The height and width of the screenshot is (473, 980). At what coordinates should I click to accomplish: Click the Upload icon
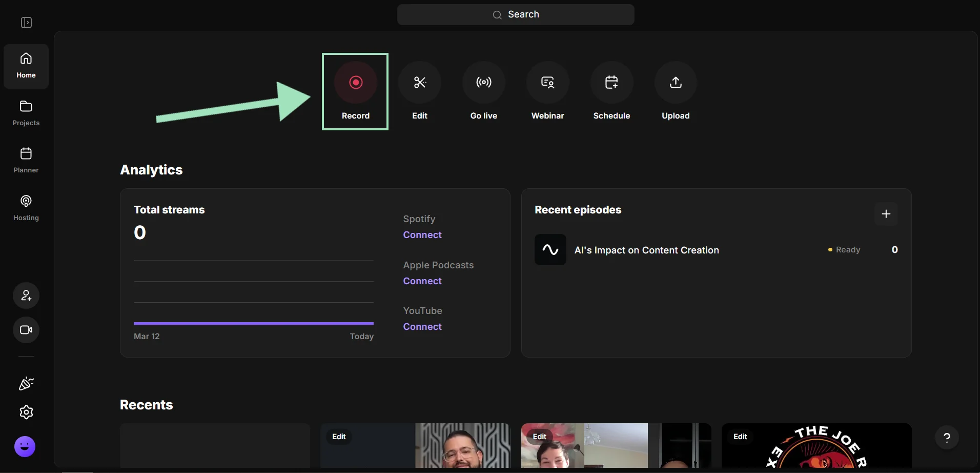coord(676,82)
